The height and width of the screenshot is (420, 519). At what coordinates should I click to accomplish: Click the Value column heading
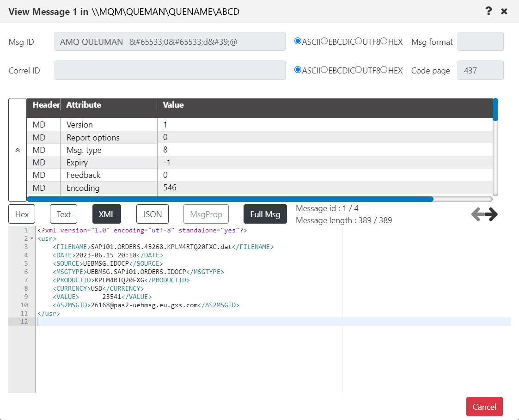coord(173,105)
